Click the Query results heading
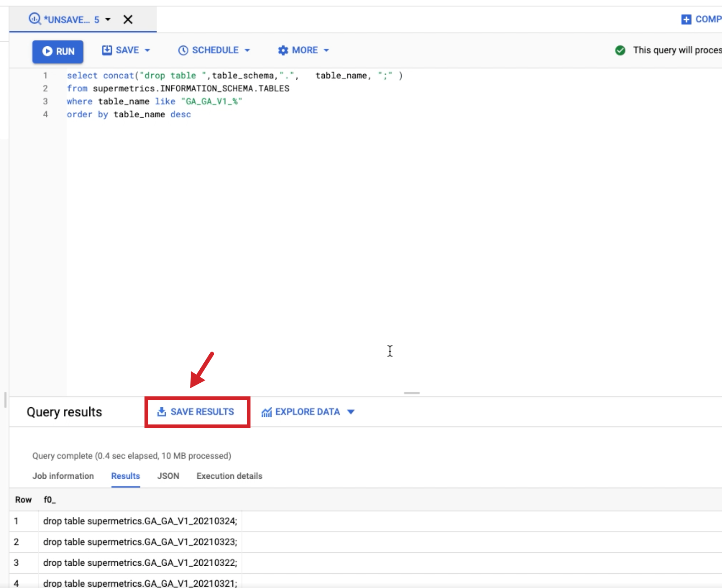This screenshot has width=722, height=588. [64, 412]
